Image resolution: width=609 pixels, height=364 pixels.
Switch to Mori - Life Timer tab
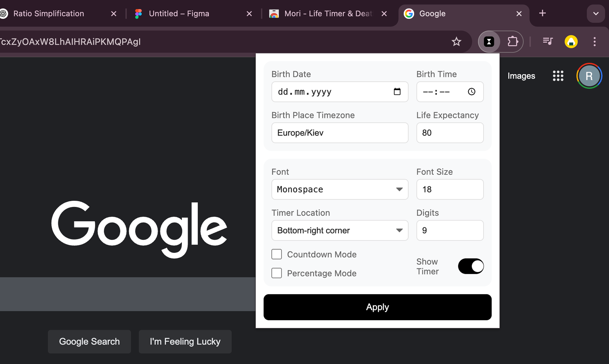[x=328, y=13]
